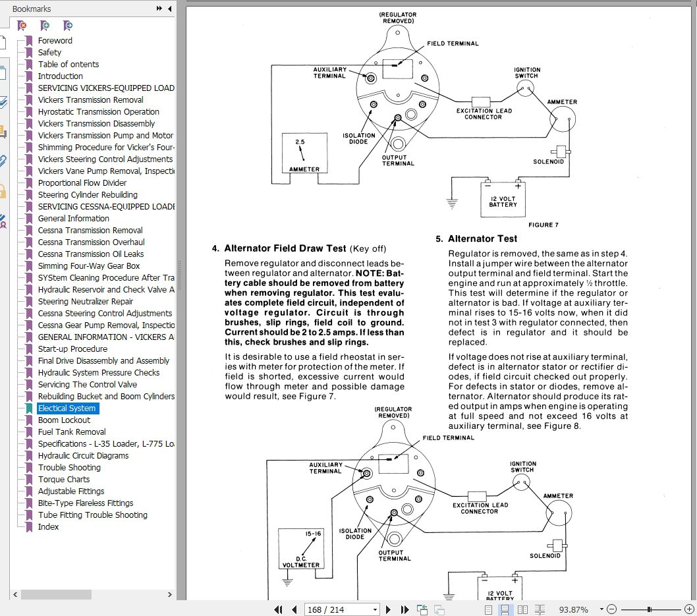Advance to the next page

(x=388, y=609)
